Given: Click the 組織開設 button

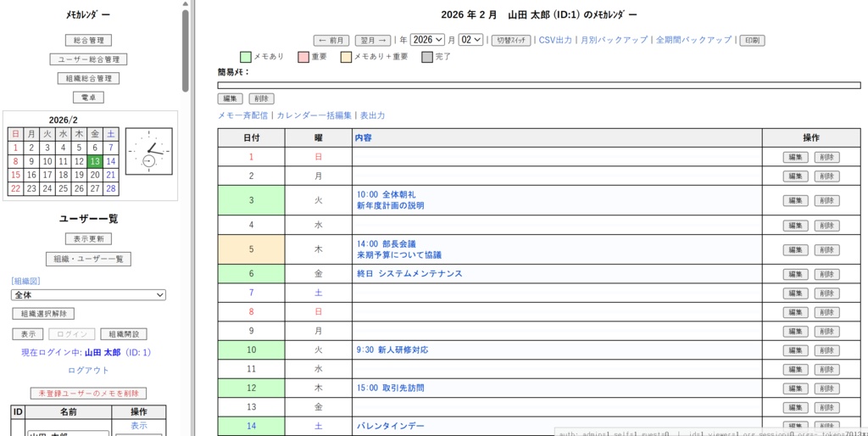Looking at the screenshot, I should tap(124, 334).
